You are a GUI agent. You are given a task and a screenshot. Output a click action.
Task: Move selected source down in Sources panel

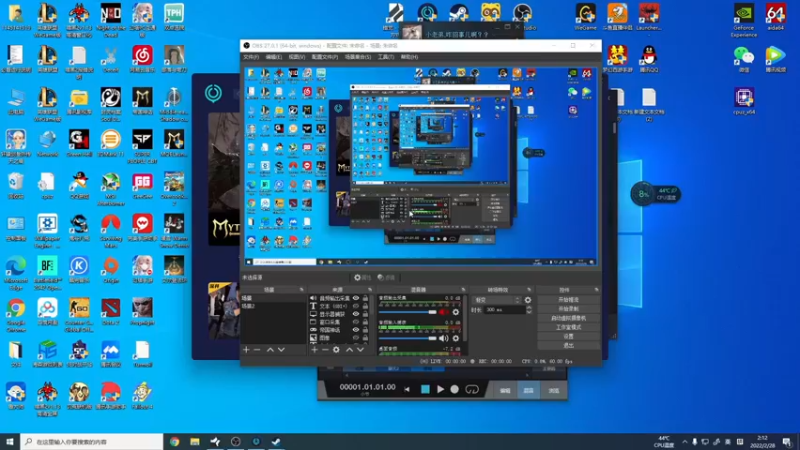361,350
